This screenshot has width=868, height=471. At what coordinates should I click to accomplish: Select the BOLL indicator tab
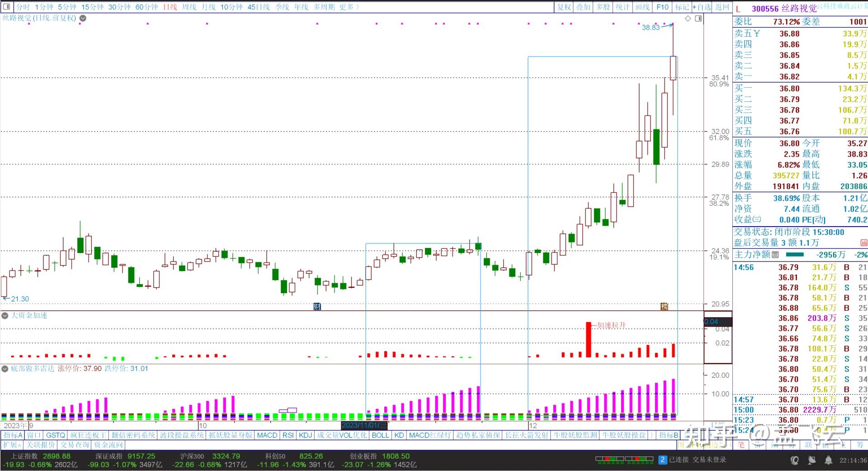380,435
